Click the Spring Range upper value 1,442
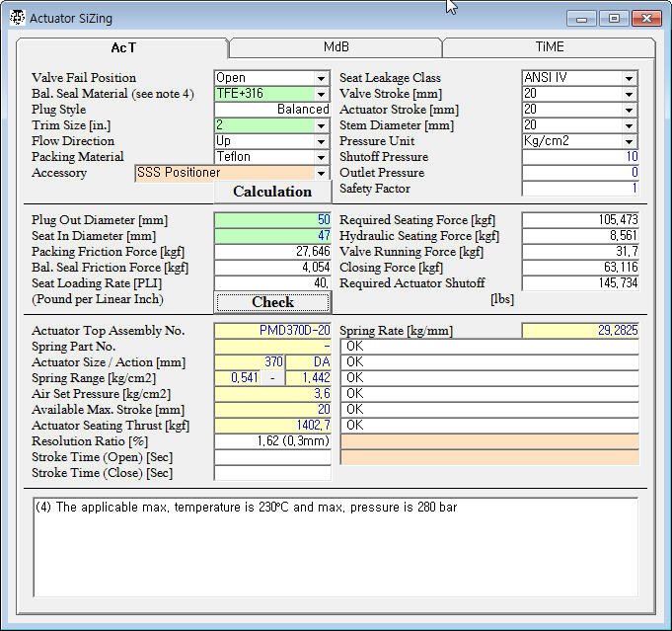 coord(308,378)
